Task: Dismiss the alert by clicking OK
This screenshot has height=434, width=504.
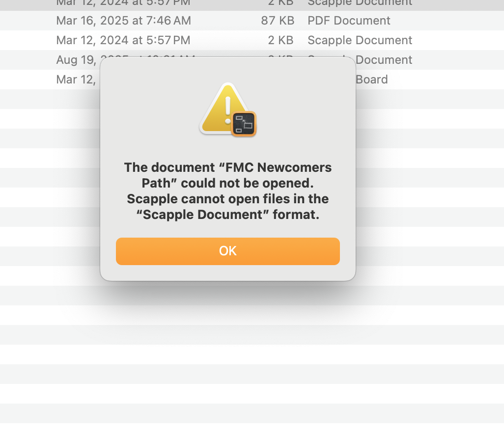Action: coord(227,251)
